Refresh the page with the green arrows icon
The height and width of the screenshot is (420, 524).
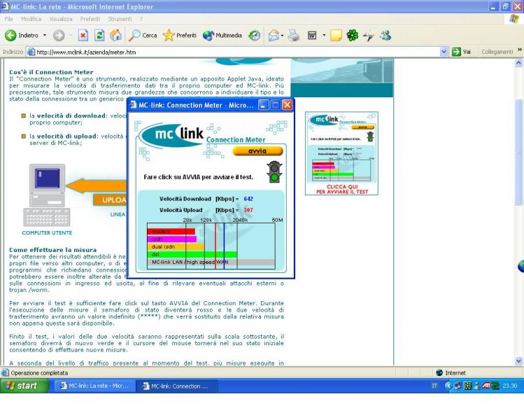[99, 35]
